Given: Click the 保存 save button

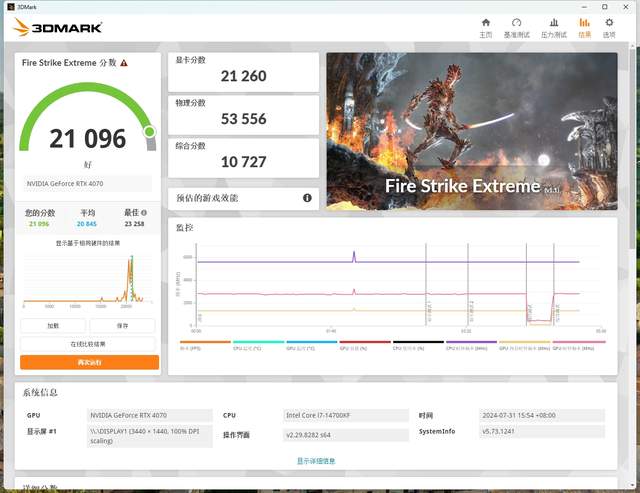Looking at the screenshot, I should 122,326.
